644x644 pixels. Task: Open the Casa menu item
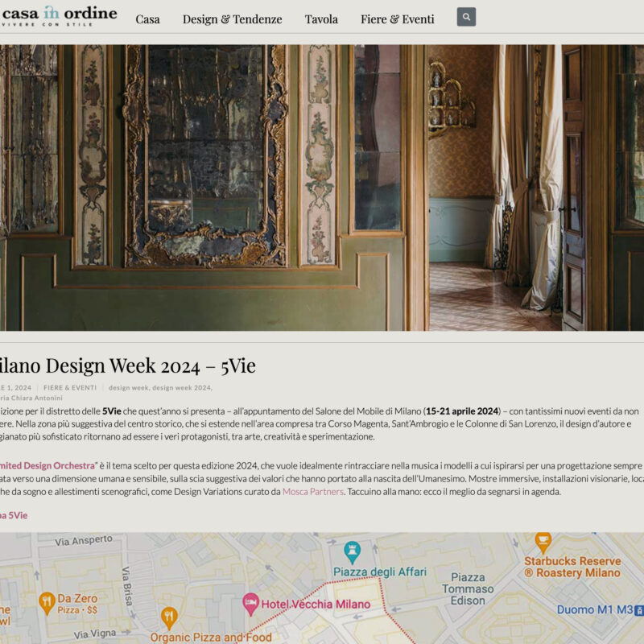(147, 19)
